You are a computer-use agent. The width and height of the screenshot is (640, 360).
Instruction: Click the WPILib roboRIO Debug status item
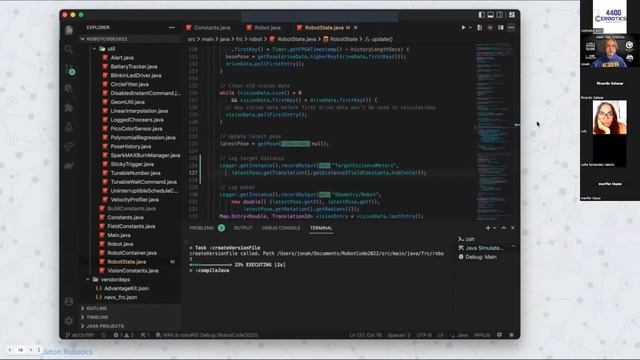(207, 335)
